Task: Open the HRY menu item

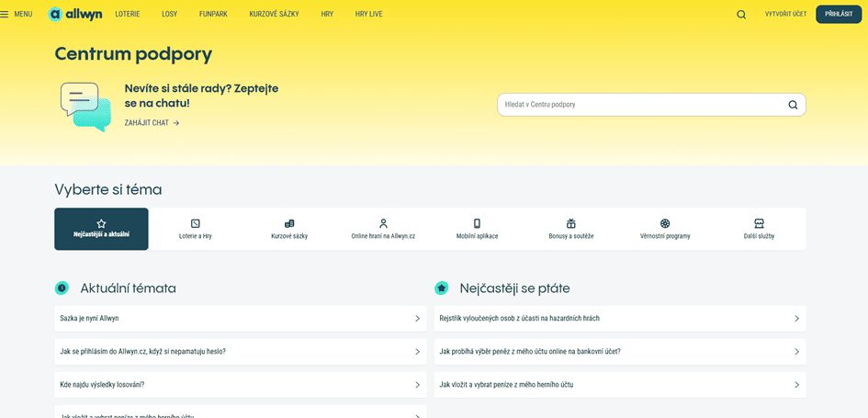Action: point(327,15)
